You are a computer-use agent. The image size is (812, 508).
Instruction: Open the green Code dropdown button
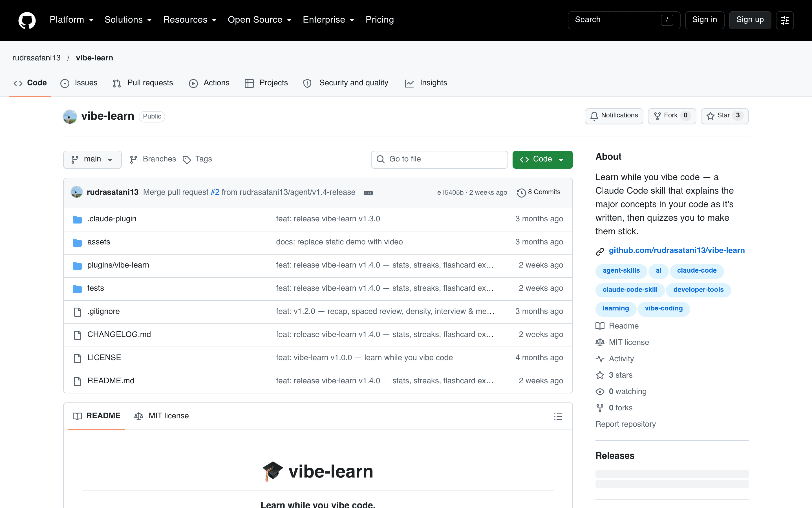click(542, 159)
